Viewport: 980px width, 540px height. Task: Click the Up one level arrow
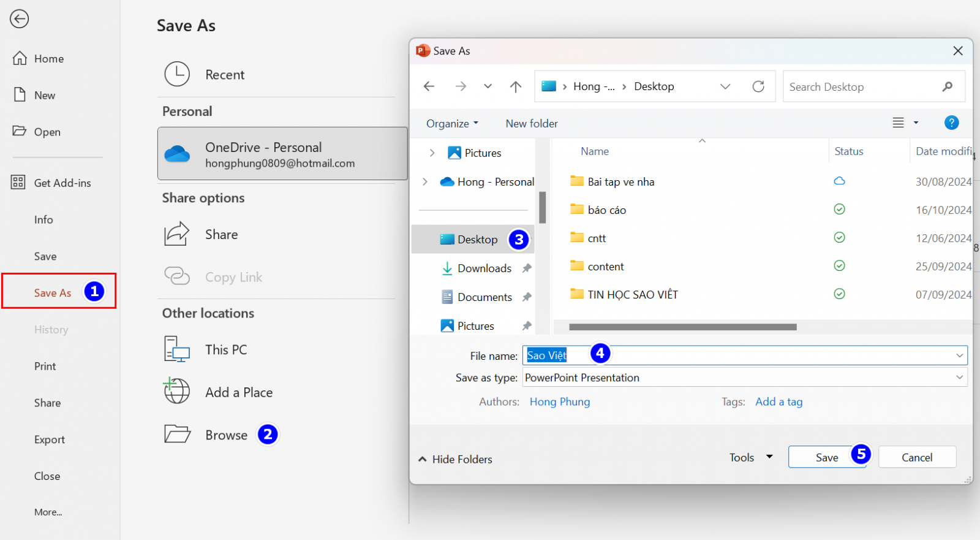click(x=516, y=87)
